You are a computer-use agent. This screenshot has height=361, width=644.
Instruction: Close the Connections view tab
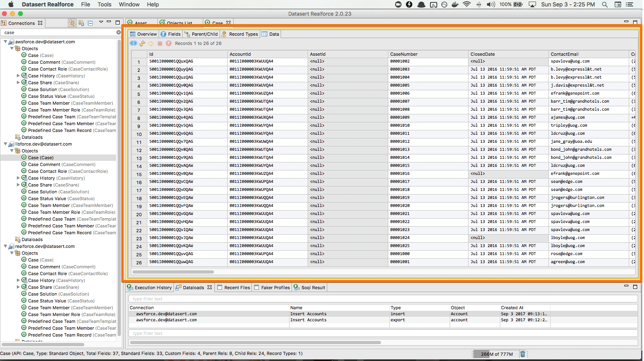pos(40,23)
